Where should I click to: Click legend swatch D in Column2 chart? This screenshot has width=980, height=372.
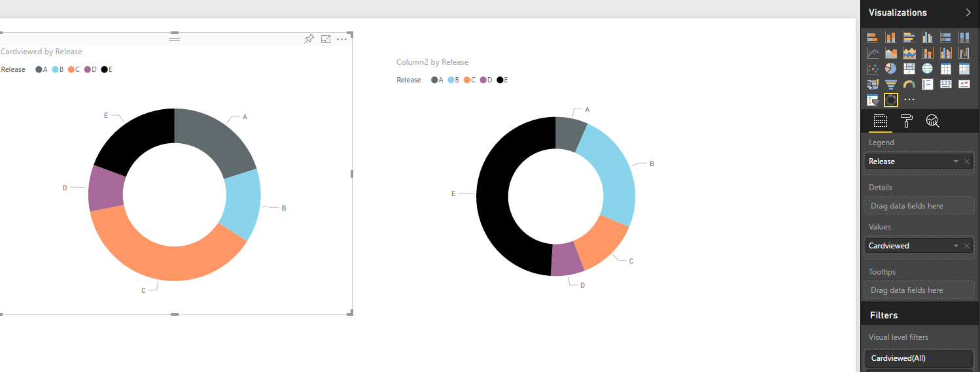[x=483, y=80]
